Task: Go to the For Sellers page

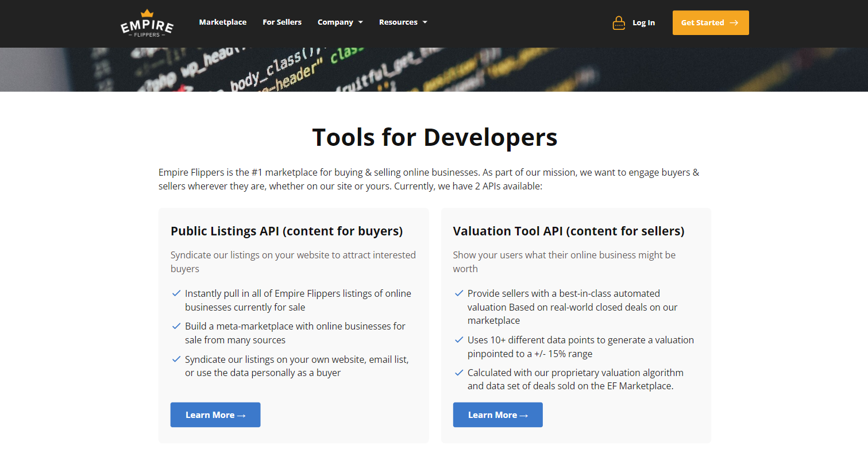Action: click(282, 22)
